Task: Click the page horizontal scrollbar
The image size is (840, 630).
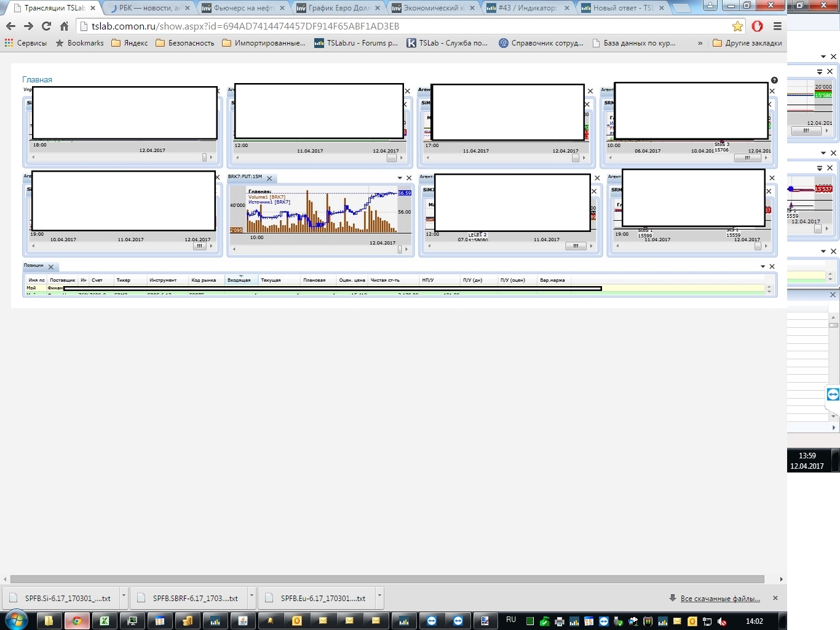Action: point(387,579)
